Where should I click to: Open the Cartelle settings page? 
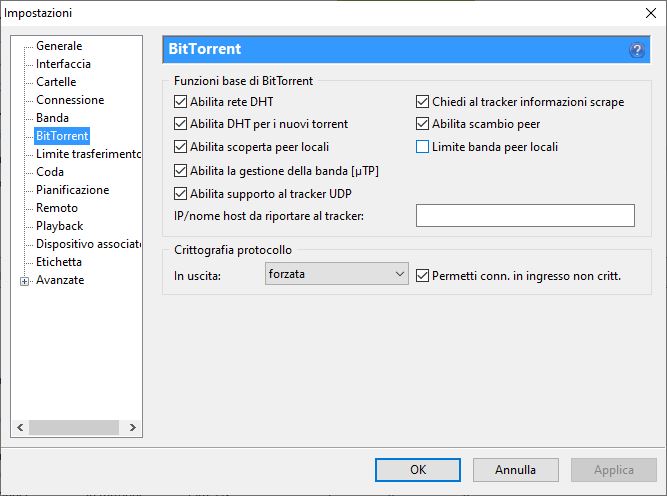point(56,82)
